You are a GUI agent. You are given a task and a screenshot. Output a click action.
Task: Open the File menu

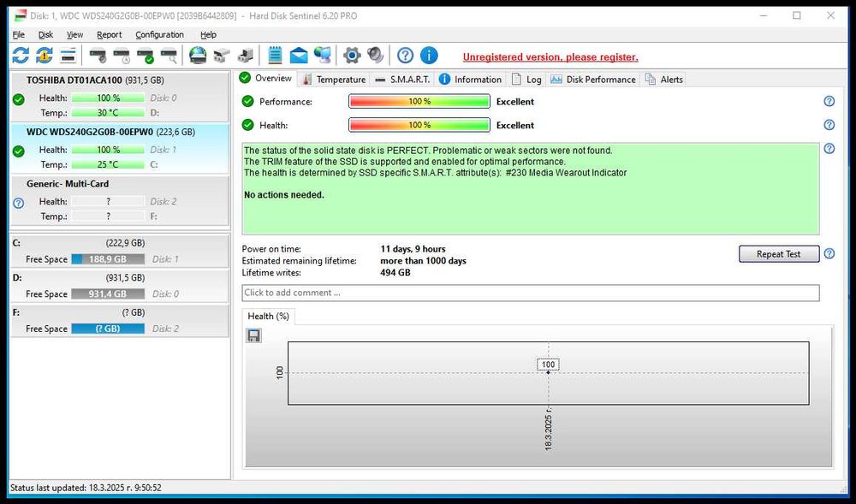(19, 34)
